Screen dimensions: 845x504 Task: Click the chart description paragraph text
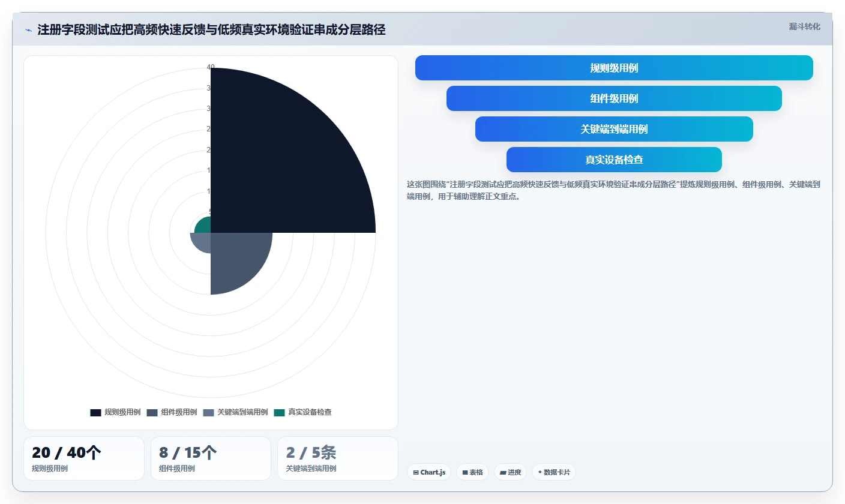[613, 190]
